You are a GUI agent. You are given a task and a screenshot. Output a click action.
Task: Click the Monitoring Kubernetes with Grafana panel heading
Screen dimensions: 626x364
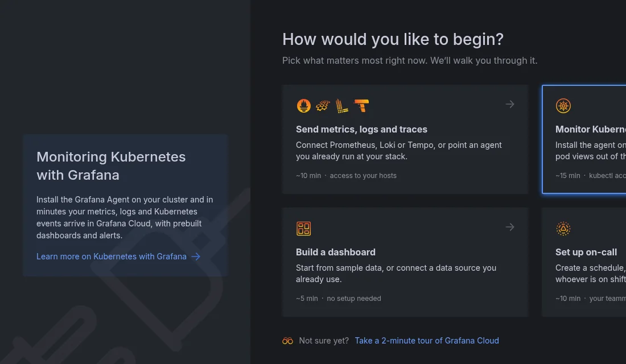[111, 166]
